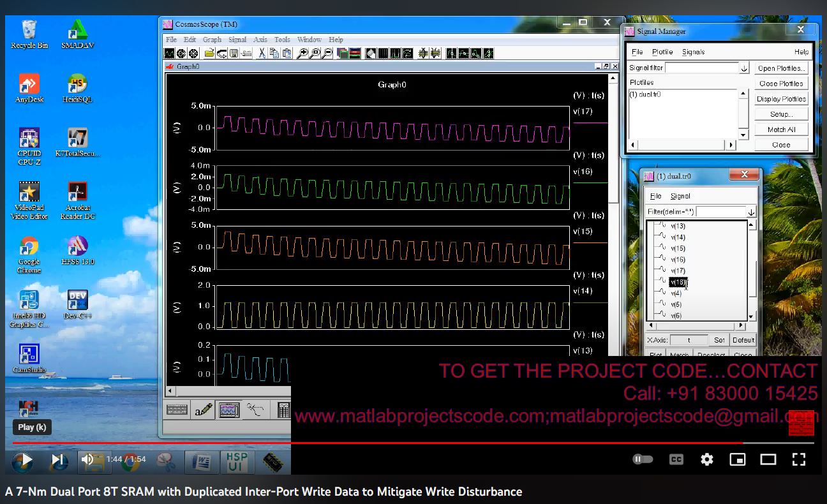Click the text annotation pencil tool icon
This screenshot has height=504, width=827.
coord(204,410)
